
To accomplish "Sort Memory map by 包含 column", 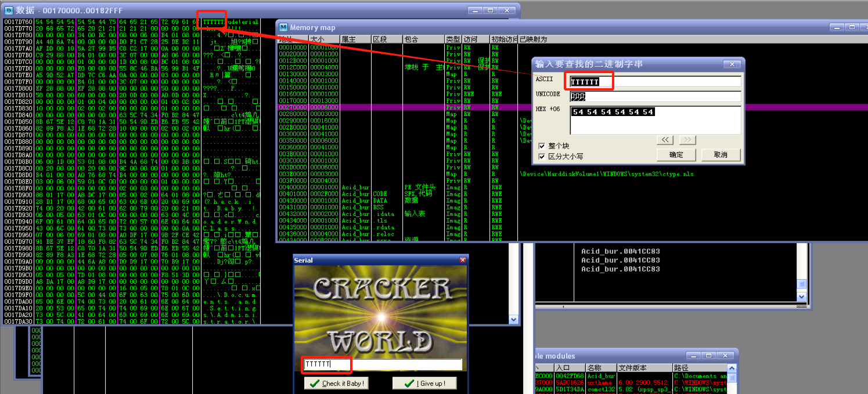I will [x=423, y=39].
